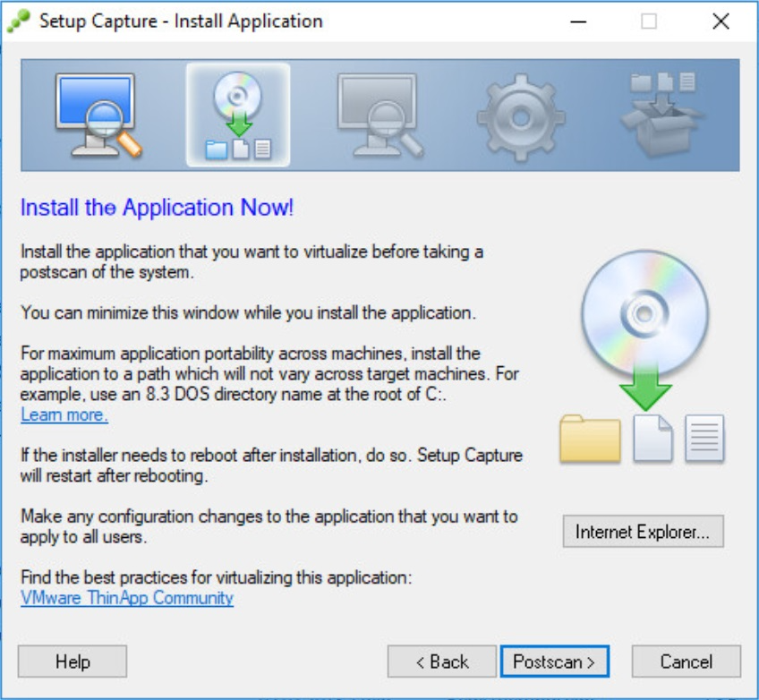Image resolution: width=759 pixels, height=700 pixels.
Task: Launch Internet Explorer from the wizard
Action: coord(644,533)
